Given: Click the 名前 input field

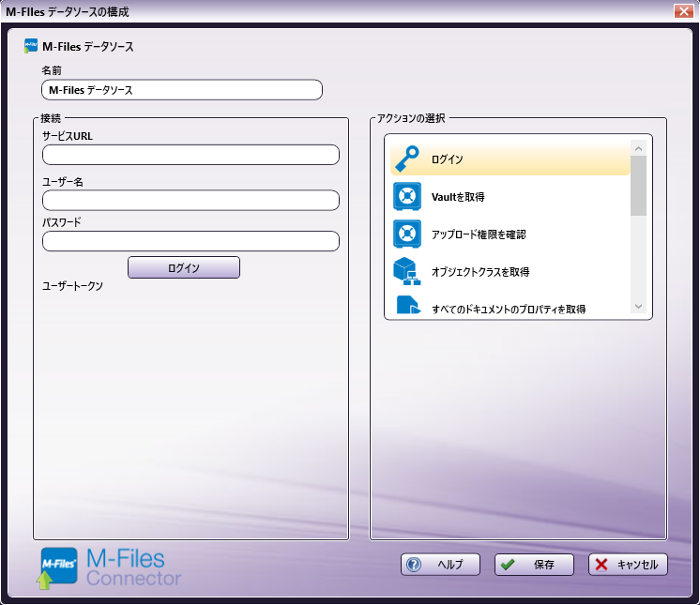Looking at the screenshot, I should [x=182, y=90].
